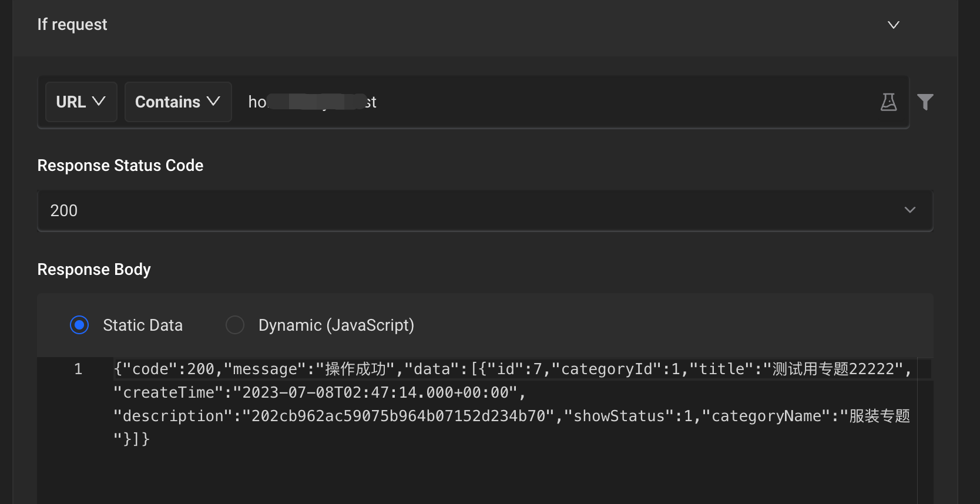
Task: Click the funnel filter icon
Action: pyautogui.click(x=925, y=102)
